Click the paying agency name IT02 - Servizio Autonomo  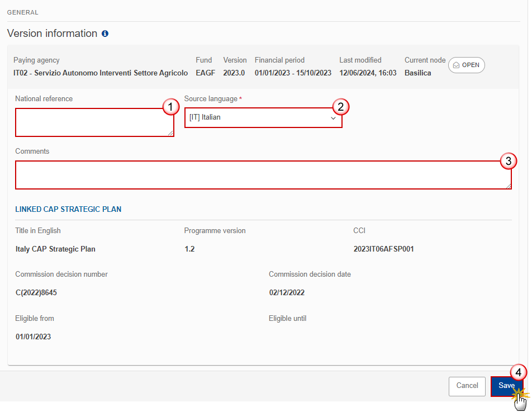pyautogui.click(x=101, y=73)
